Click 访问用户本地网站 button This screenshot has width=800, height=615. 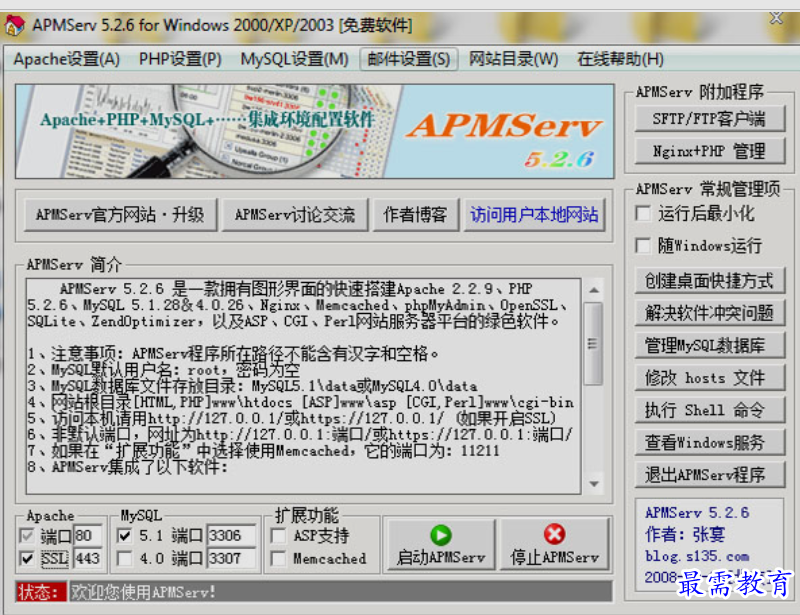[534, 214]
